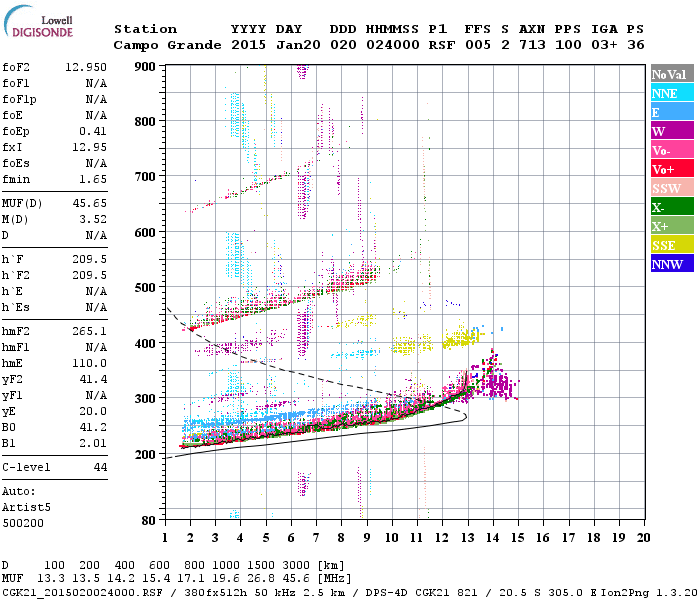Click the M(D) value 3.52
The height and width of the screenshot is (600, 700).
click(x=93, y=220)
